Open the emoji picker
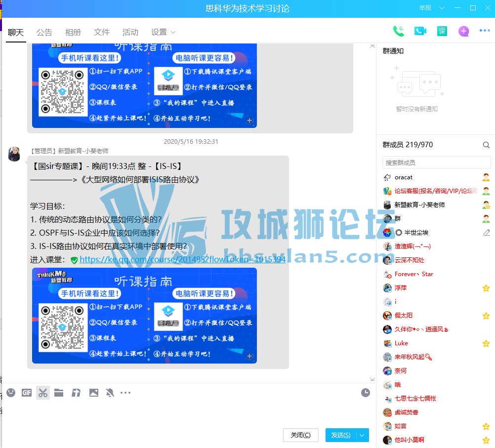Image resolution: width=495 pixels, height=448 pixels. pos(11,393)
